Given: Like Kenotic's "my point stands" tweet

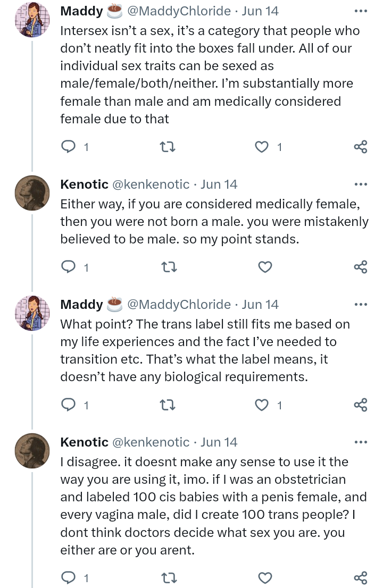Looking at the screenshot, I should pyautogui.click(x=265, y=267).
